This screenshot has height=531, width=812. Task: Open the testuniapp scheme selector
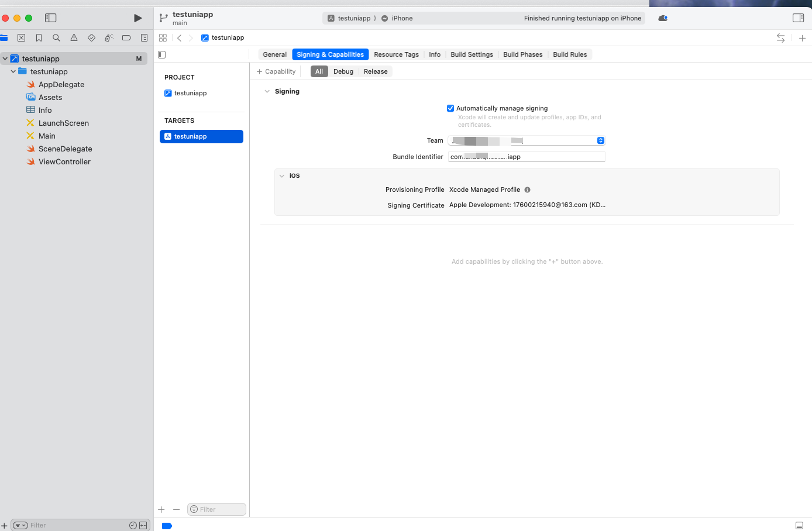pos(349,18)
